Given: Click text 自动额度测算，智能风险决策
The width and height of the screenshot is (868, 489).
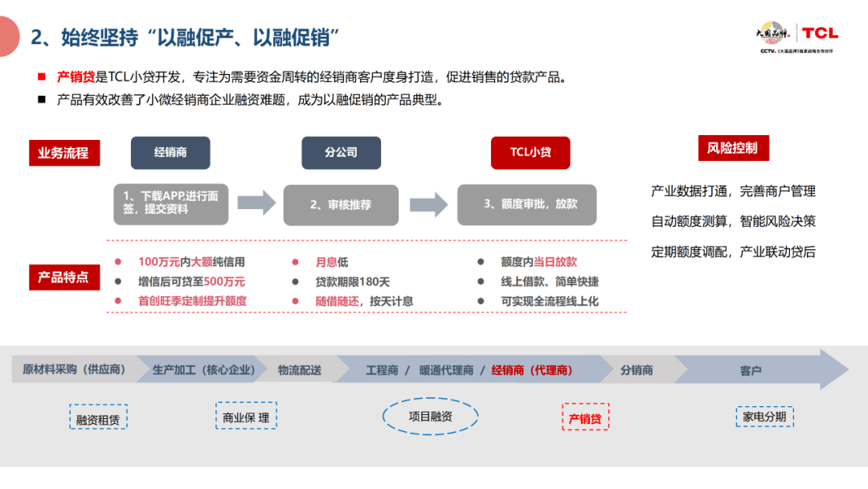Looking at the screenshot, I should [x=733, y=221].
